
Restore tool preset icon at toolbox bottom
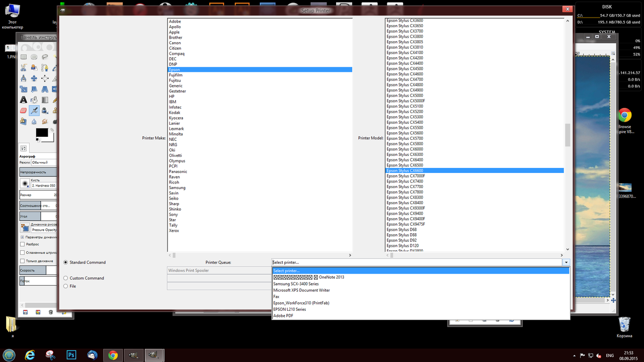[x=38, y=312]
